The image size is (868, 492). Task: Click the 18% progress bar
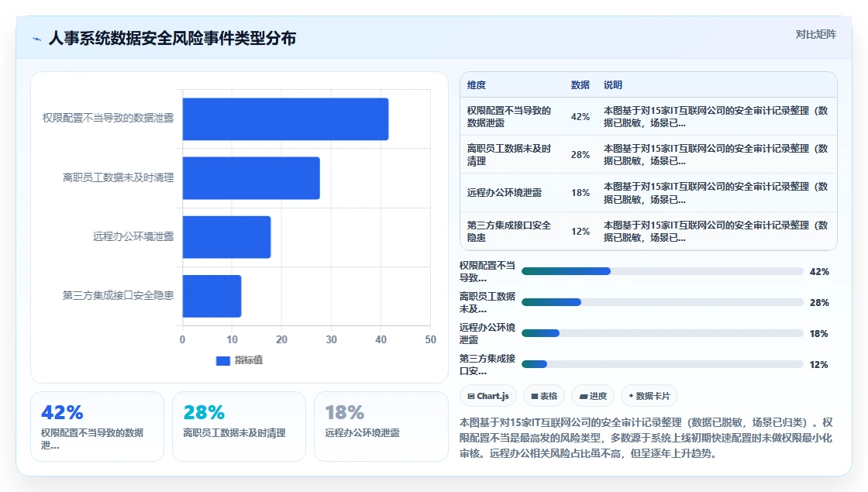coord(662,333)
